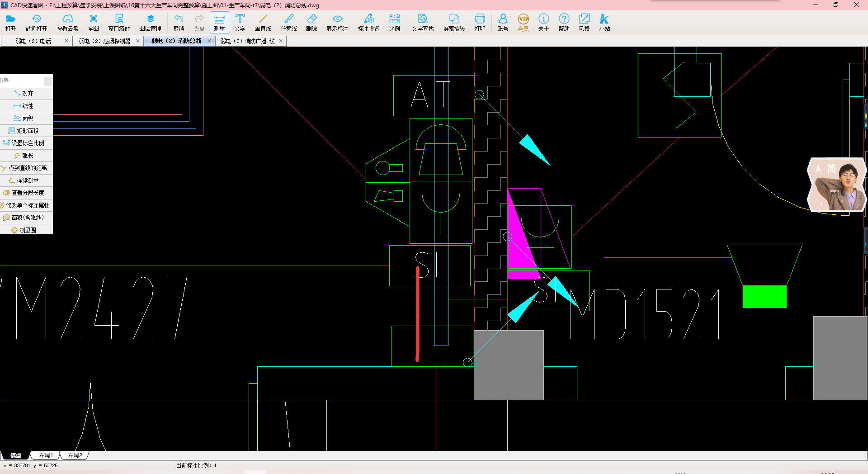Open a file with the 打开 icon
The width and height of the screenshot is (868, 474).
10,22
